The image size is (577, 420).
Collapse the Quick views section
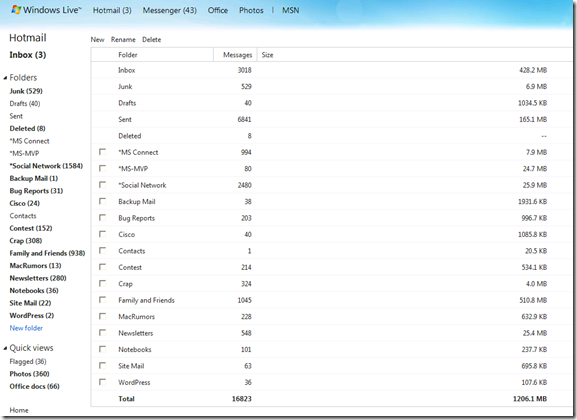pyautogui.click(x=5, y=348)
